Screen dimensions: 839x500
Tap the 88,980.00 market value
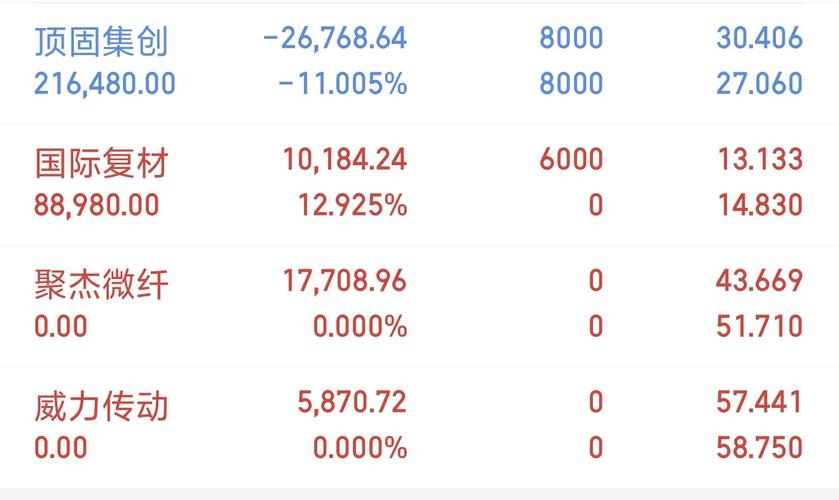click(96, 206)
